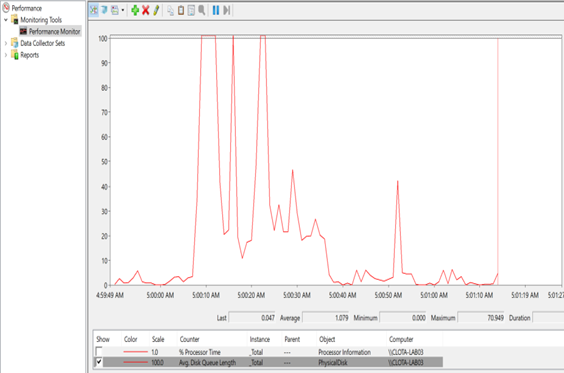564x373 pixels.
Task: Click the red vertical time marker line
Action: (x=498, y=162)
